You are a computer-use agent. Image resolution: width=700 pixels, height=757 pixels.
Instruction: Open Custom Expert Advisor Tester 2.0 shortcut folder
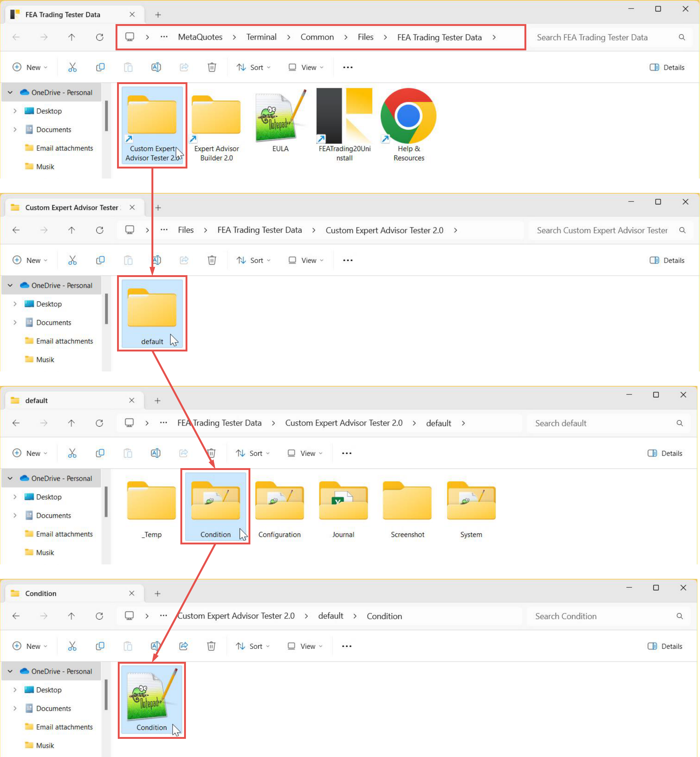point(152,125)
